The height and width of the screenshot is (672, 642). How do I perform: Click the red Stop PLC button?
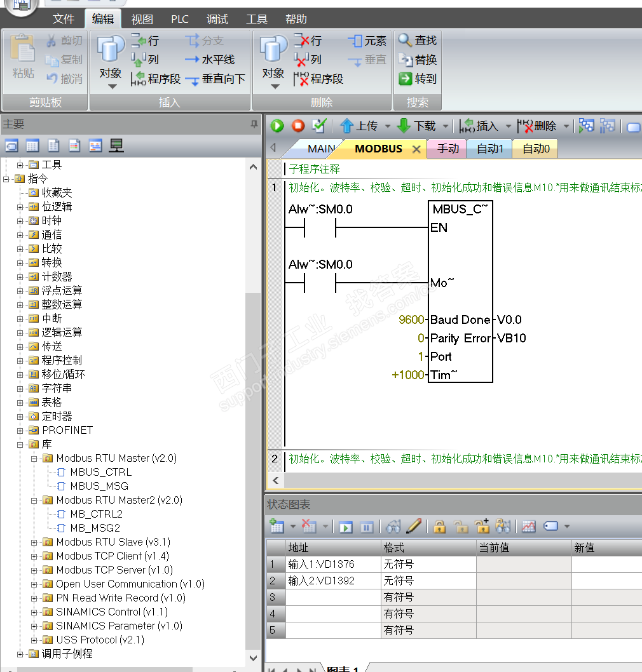(298, 126)
